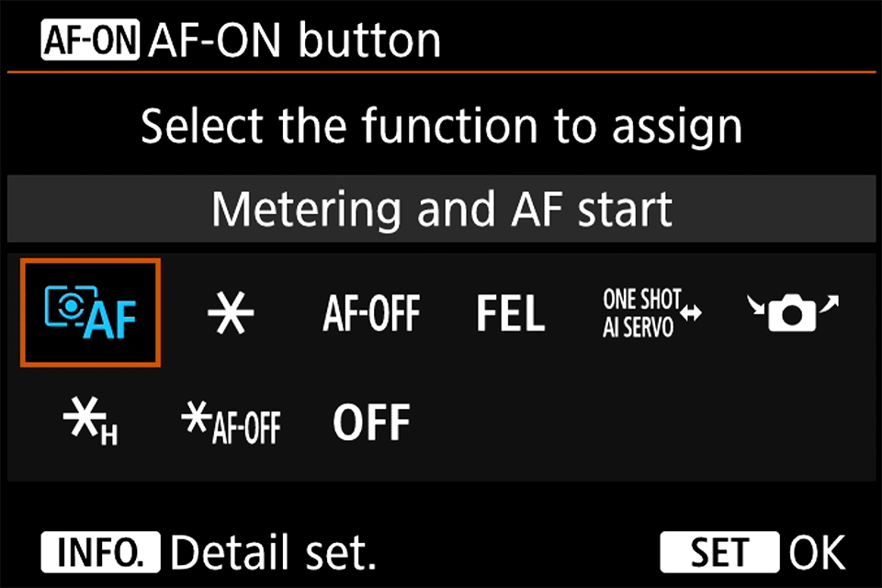Click the empty grid space right of OFF
Viewport: 882px width, 588px height.
643,423
